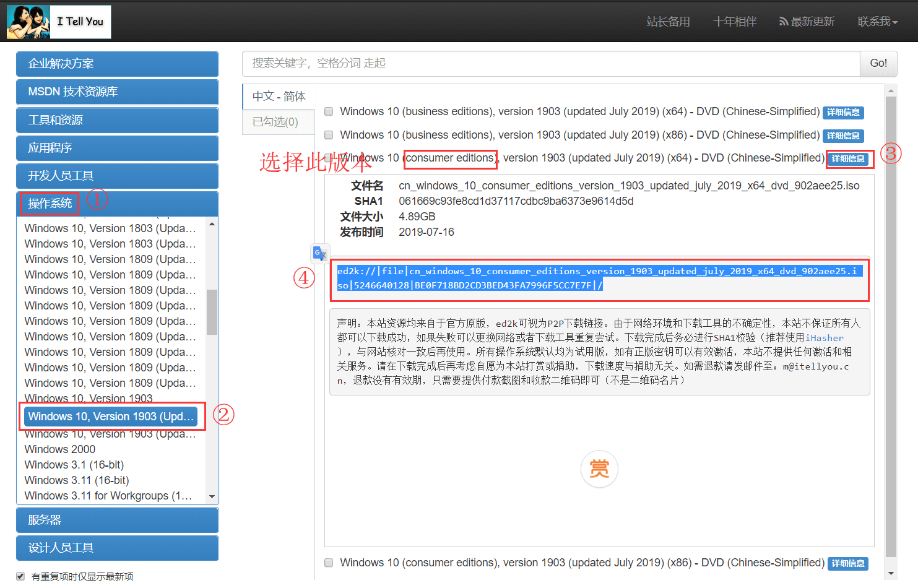The width and height of the screenshot is (918, 588).
Task: Click the I Tell You site logo
Action: click(58, 22)
